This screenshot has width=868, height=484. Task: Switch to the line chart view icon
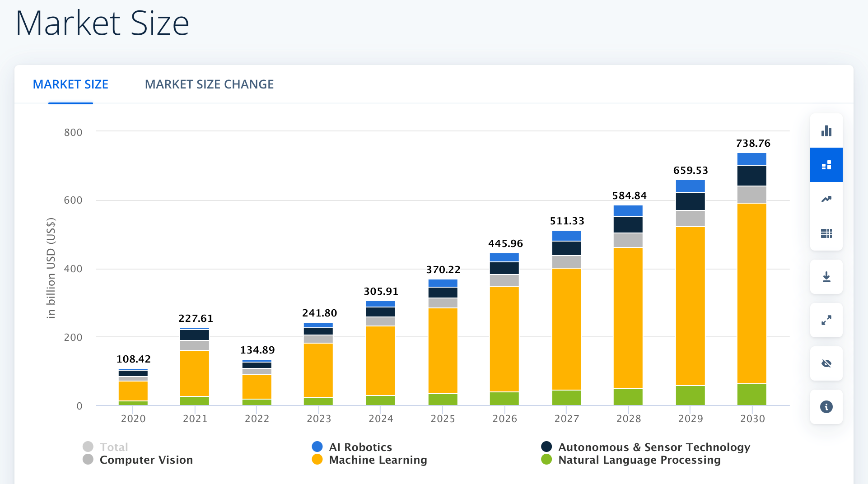coord(826,199)
